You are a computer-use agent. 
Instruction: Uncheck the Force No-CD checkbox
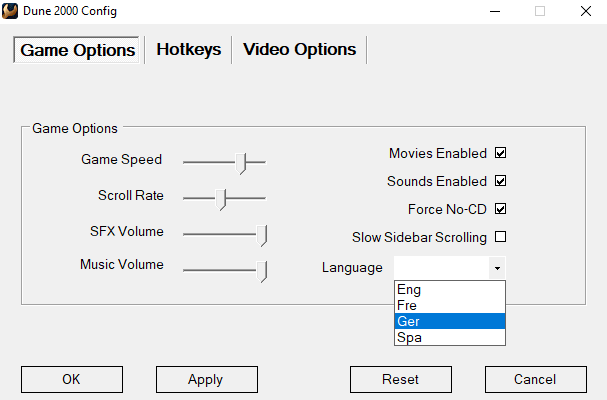501,210
